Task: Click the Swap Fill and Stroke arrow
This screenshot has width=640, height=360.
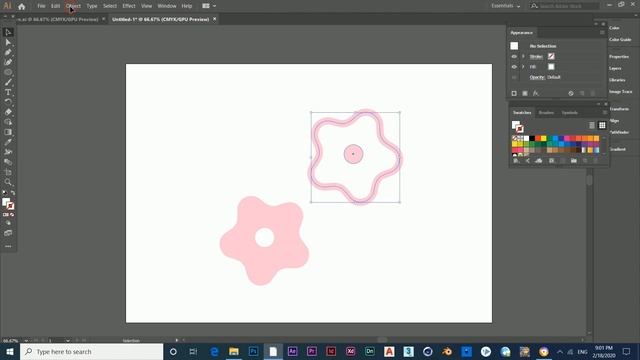Action: (x=13, y=193)
